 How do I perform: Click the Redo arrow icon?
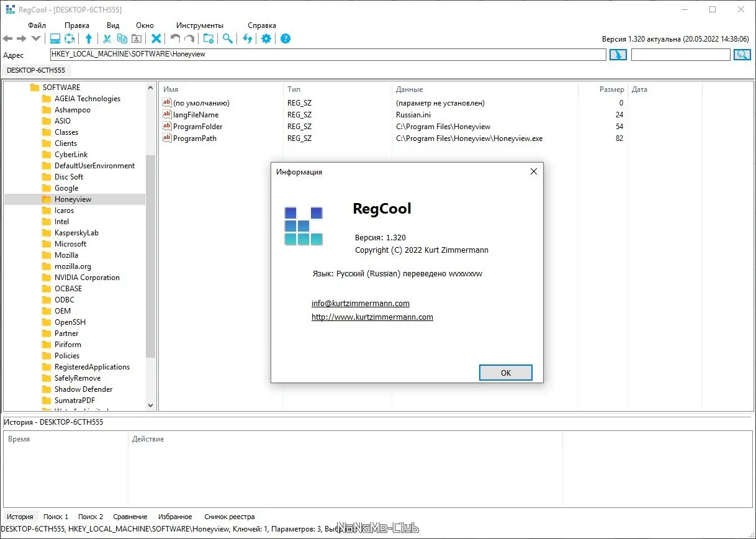190,38
